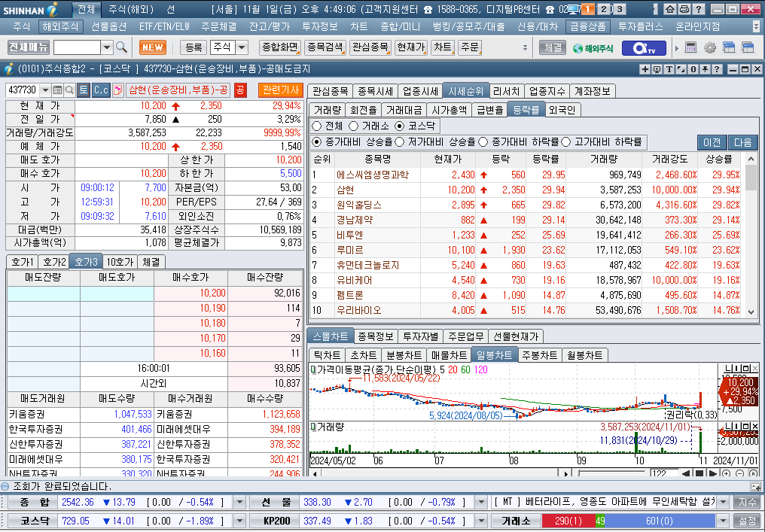Click the printer icon in title bar
This screenshot has height=532, width=765.
[684, 9]
